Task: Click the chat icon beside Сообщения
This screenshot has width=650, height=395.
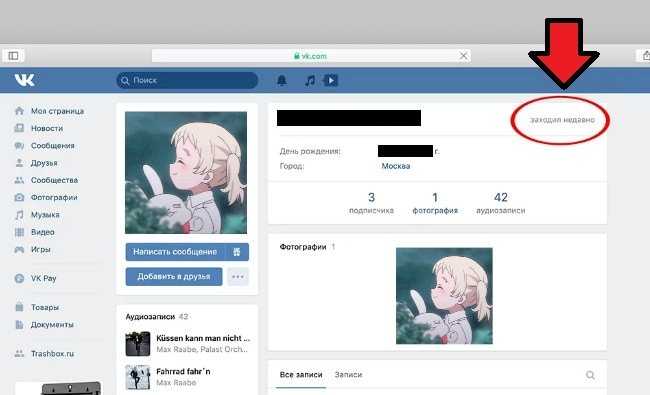Action: [19, 145]
